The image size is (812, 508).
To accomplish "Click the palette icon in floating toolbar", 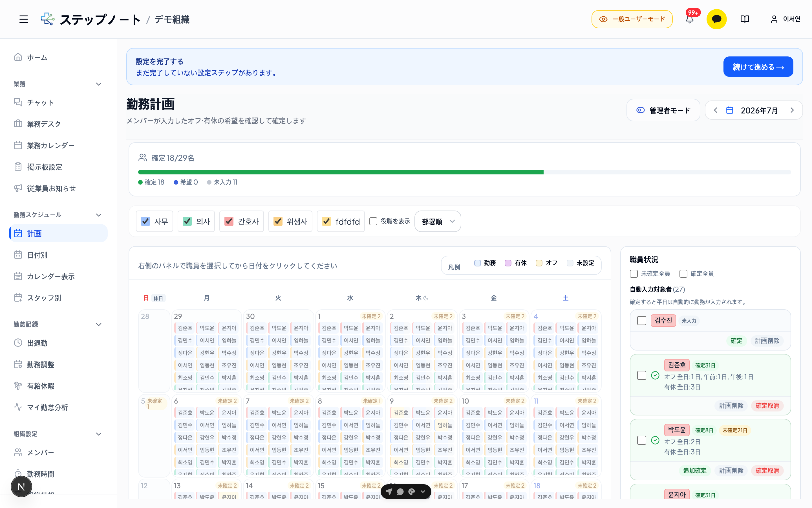I will pos(412,492).
